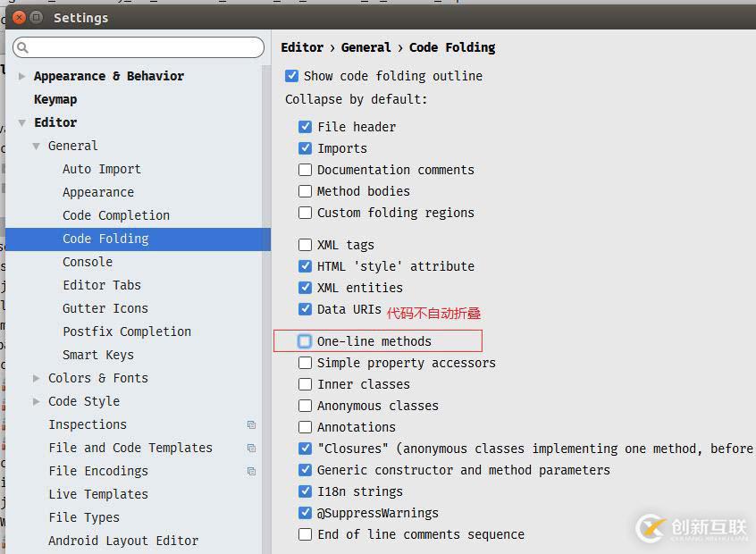Image resolution: width=756 pixels, height=554 pixels.
Task: Click the search magnifier icon
Action: (22, 47)
